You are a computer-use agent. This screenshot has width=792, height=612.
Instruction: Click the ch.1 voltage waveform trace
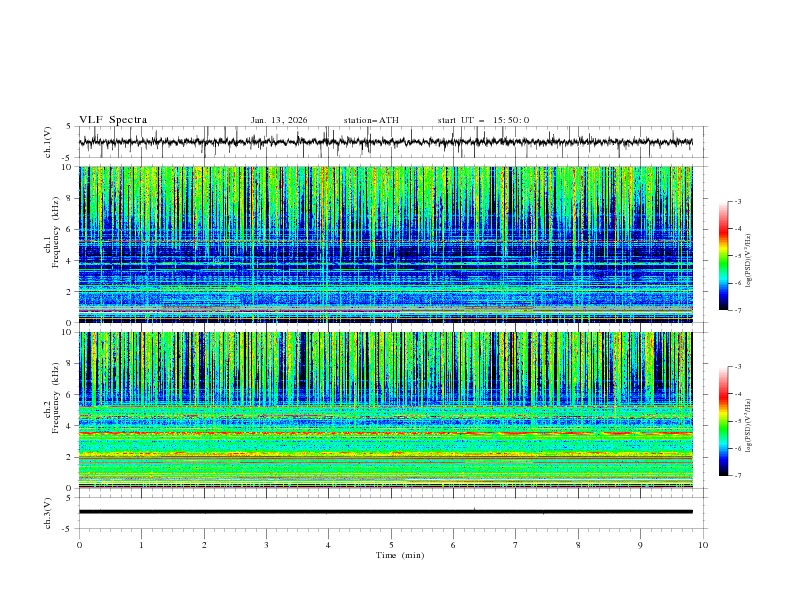coord(385,142)
